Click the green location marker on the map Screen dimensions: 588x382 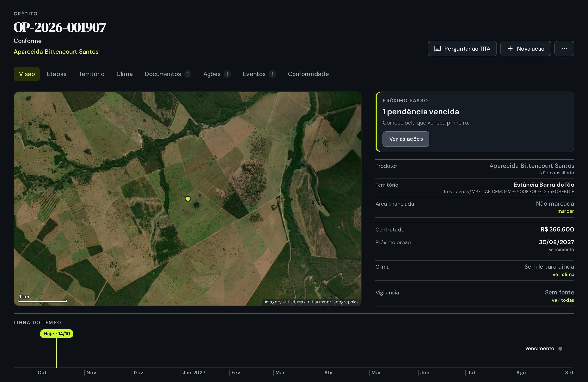pos(187,199)
